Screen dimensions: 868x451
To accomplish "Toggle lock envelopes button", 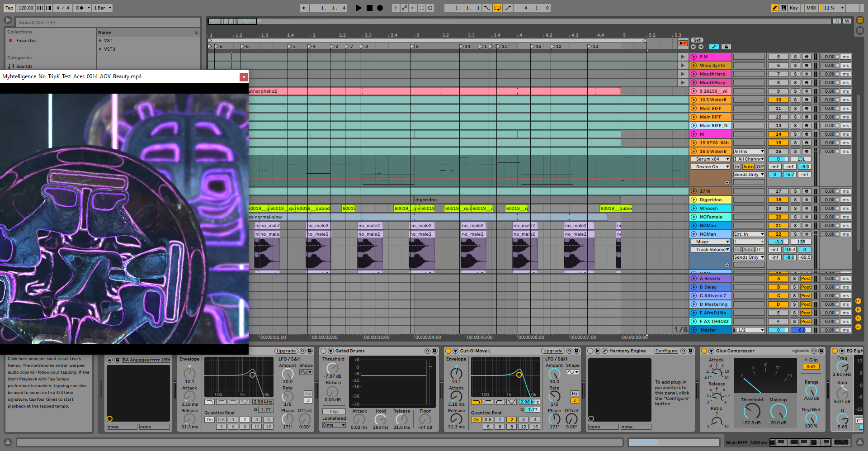I will coord(726,47).
